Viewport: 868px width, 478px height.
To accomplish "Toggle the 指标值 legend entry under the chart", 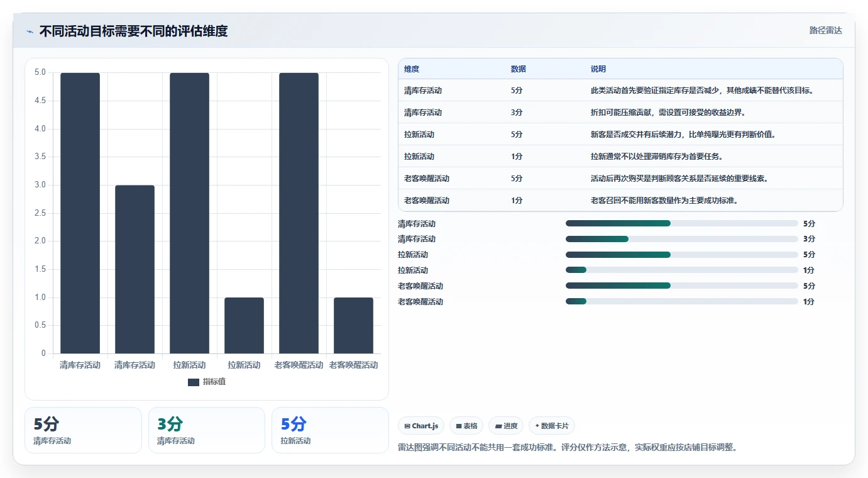I will [207, 382].
